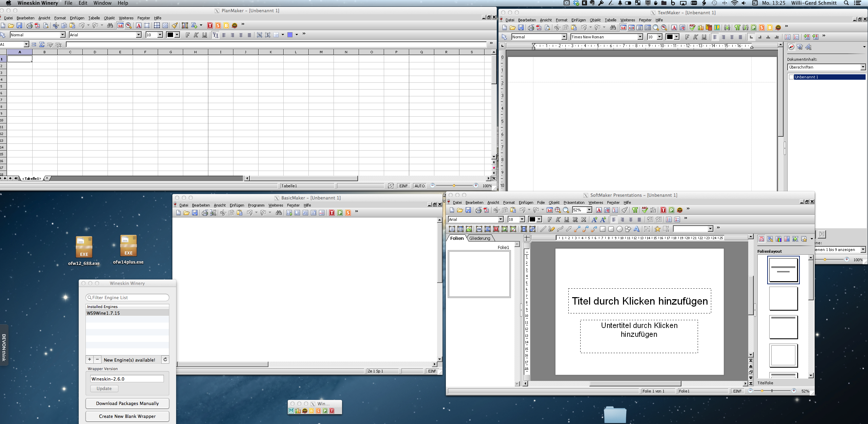The width and height of the screenshot is (868, 424).
Task: Click the open folder icon in BasicMaker
Action: [186, 213]
